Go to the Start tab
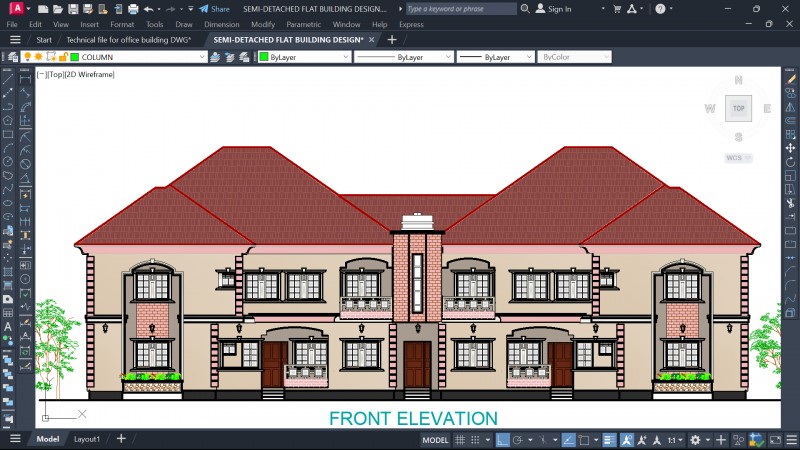This screenshot has width=800, height=450. coord(44,40)
